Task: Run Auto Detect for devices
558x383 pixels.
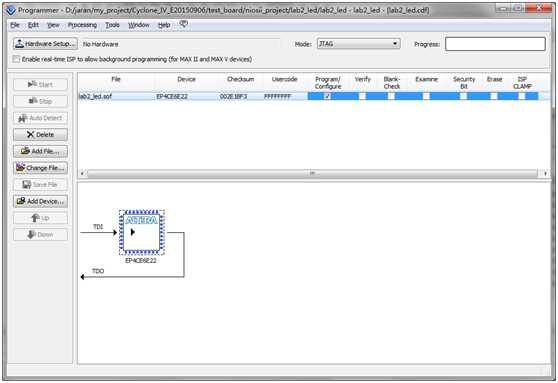Action: [40, 118]
